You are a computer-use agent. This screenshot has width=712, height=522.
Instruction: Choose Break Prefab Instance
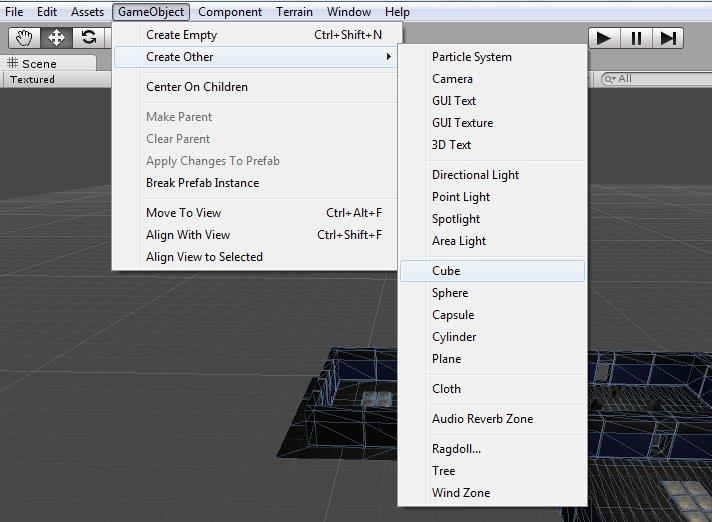(x=257, y=183)
